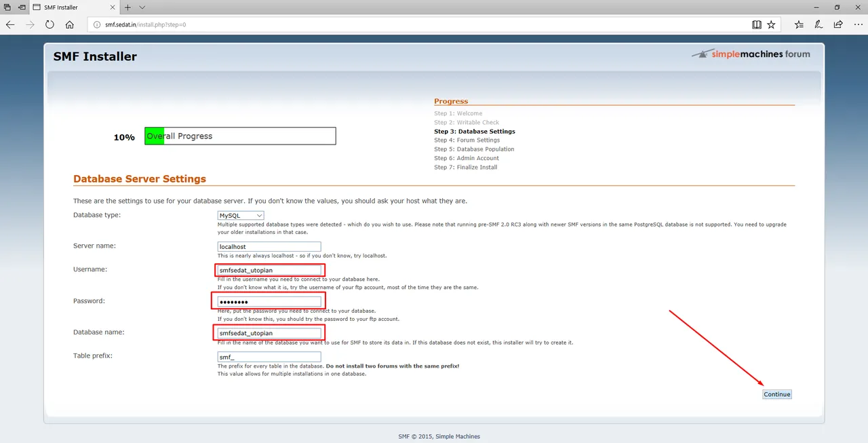Screen dimensions: 868x443
Task: Click the 'Database Server Settings' heading
Action: tap(140, 179)
